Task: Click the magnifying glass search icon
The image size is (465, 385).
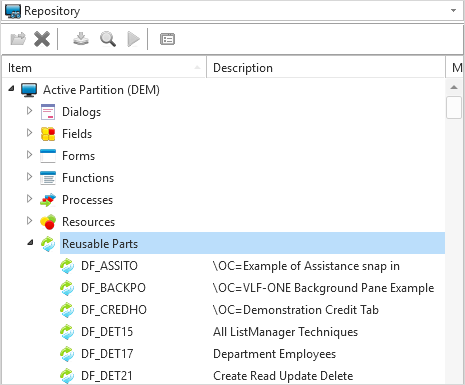Action: [108, 39]
